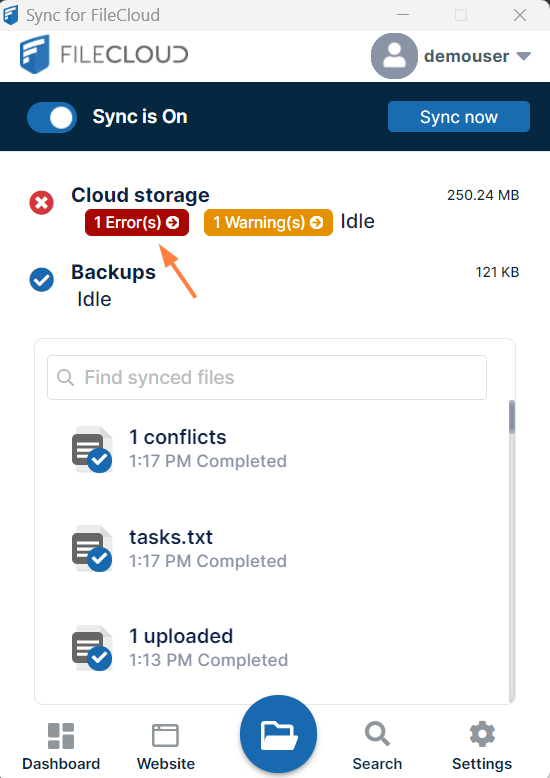Click the Find synced files search field
The height and width of the screenshot is (778, 550).
tap(267, 378)
